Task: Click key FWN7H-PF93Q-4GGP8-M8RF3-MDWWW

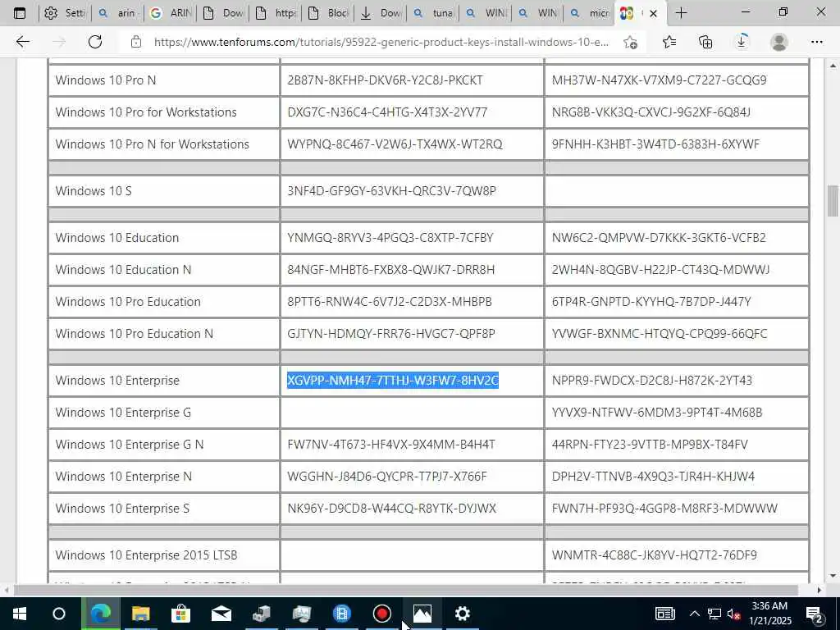Action: click(664, 509)
